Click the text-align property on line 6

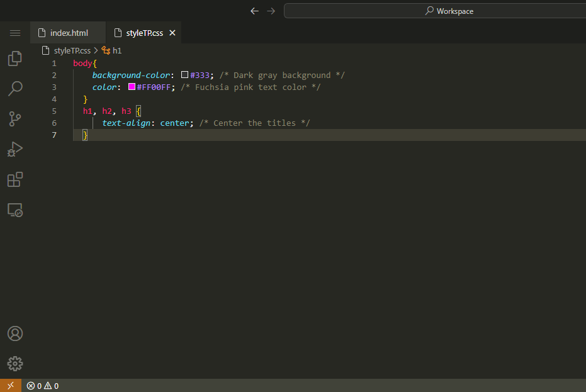click(127, 123)
